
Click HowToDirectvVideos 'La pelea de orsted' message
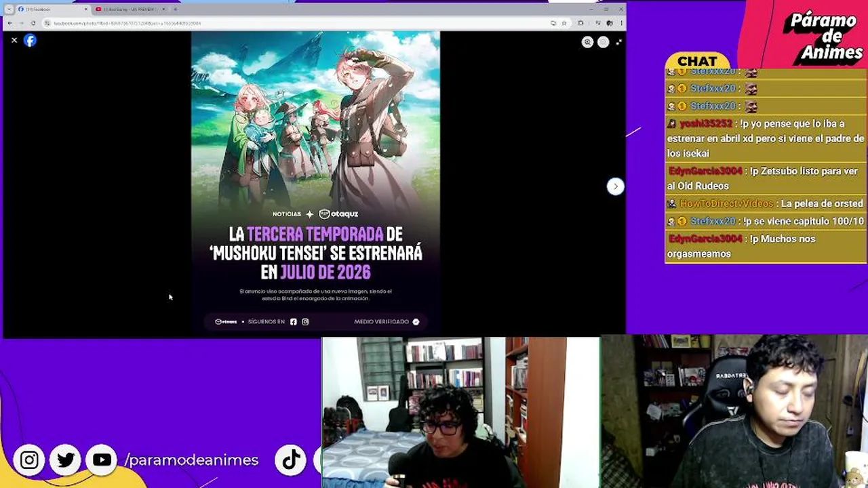pyautogui.click(x=765, y=203)
